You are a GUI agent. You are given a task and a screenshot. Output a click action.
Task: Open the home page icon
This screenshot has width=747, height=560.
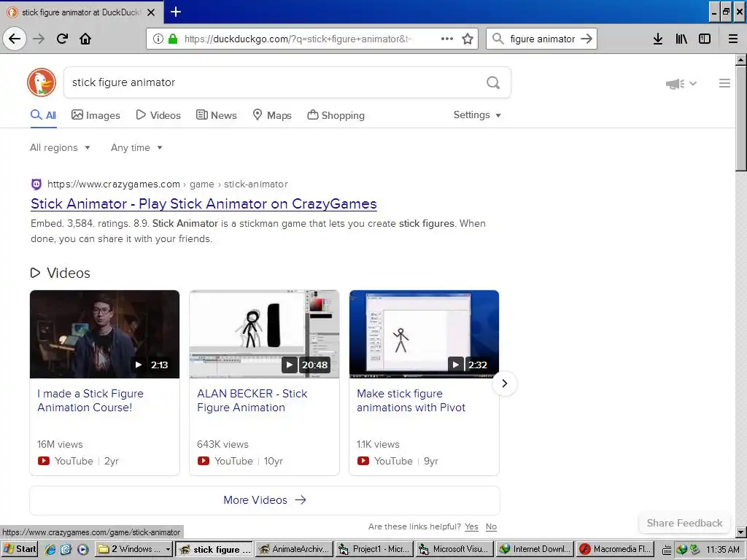(85, 39)
